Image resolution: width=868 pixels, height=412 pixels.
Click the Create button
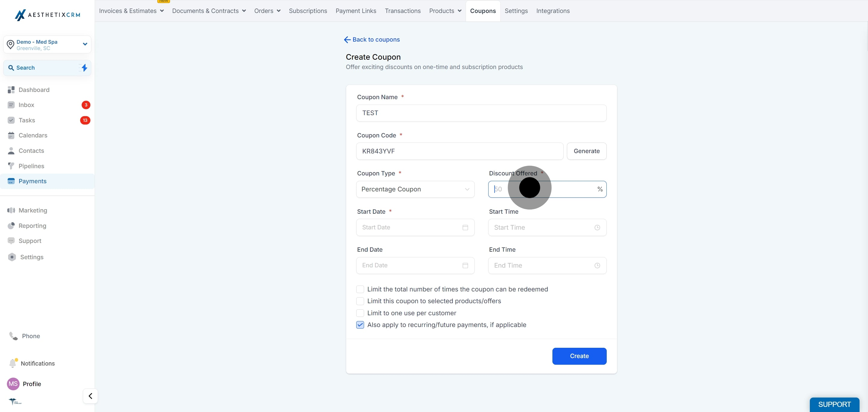coord(579,356)
